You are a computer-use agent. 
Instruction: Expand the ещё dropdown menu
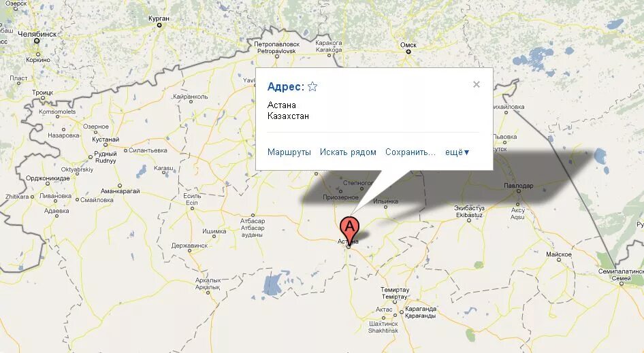457,152
